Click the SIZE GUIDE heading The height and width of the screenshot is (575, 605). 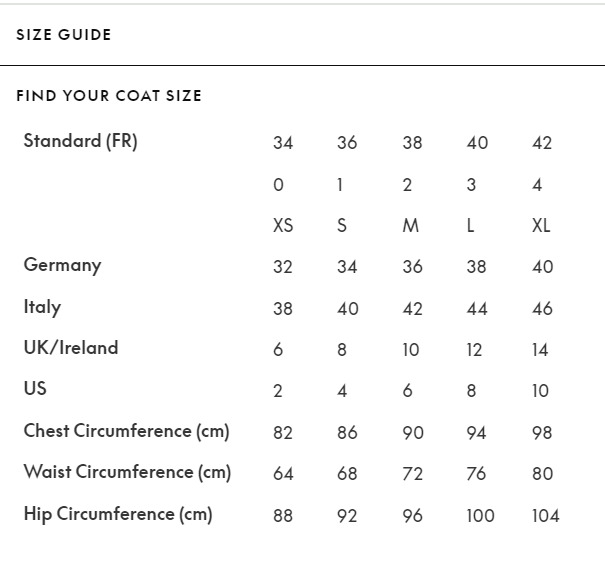point(64,35)
